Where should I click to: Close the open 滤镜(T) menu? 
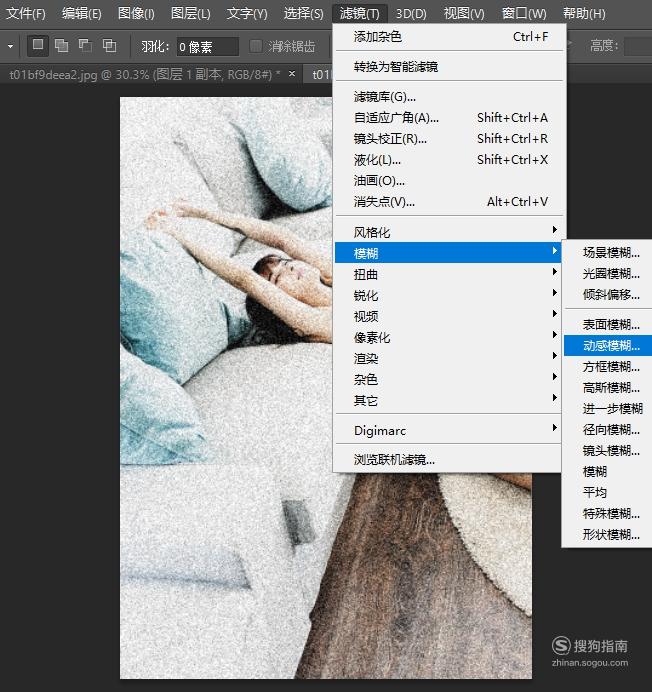pos(359,14)
